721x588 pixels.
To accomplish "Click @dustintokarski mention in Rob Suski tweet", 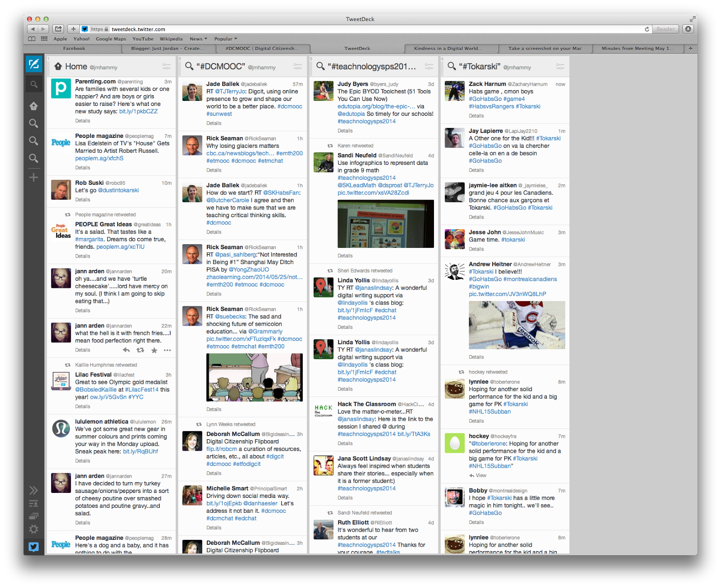I will coord(118,190).
